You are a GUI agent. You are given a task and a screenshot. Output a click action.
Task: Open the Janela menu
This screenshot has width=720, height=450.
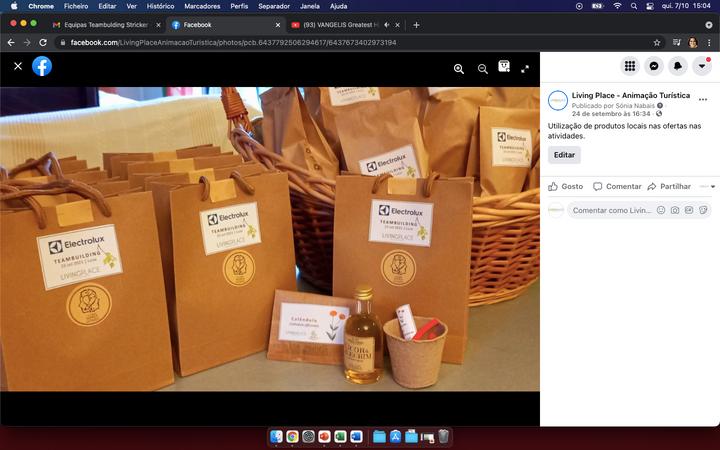click(310, 6)
